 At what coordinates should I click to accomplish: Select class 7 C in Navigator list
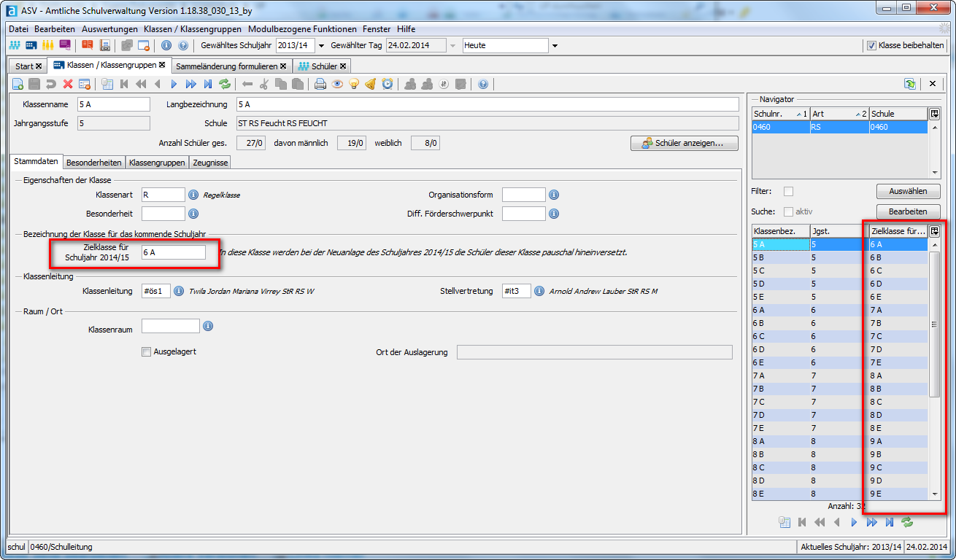(x=840, y=402)
